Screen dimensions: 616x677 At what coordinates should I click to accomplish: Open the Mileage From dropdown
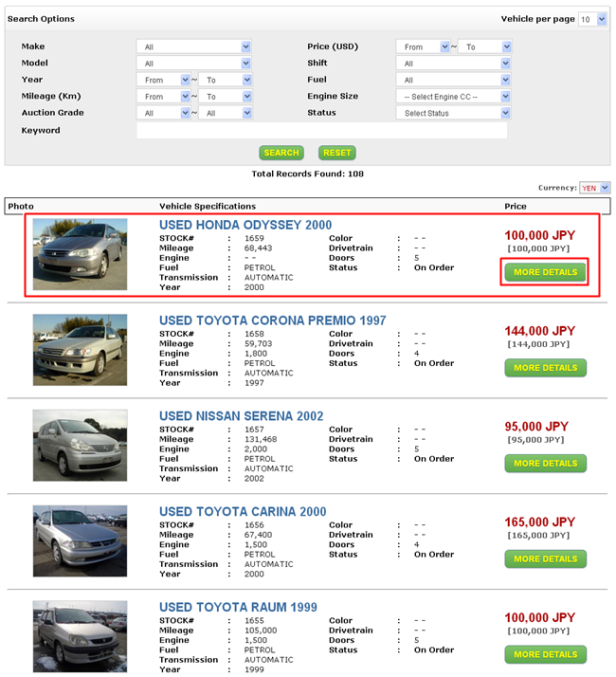tap(163, 97)
